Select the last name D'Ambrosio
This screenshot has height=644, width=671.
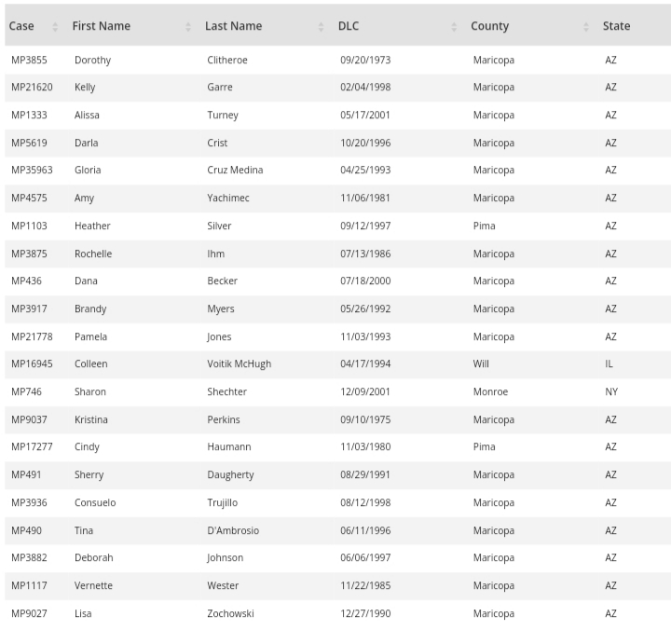point(233,530)
